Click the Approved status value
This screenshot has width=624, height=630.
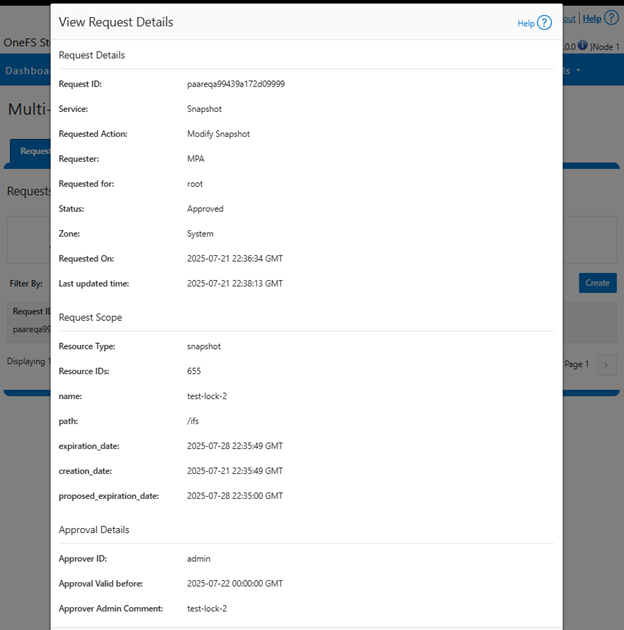pyautogui.click(x=205, y=209)
